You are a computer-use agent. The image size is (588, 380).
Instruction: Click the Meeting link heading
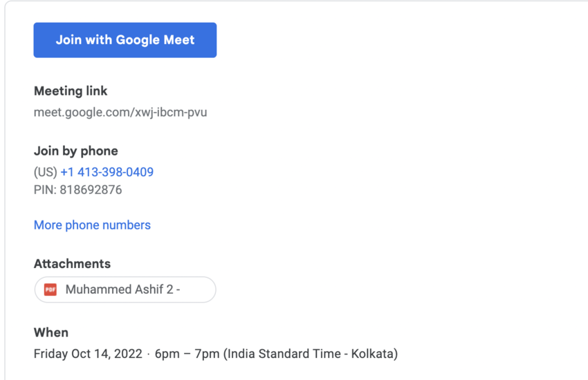click(x=71, y=91)
